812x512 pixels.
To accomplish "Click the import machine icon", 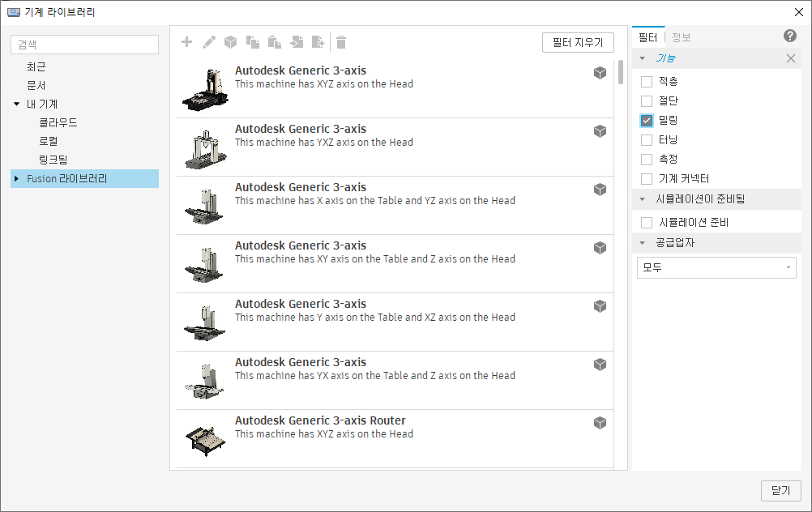I will click(297, 42).
